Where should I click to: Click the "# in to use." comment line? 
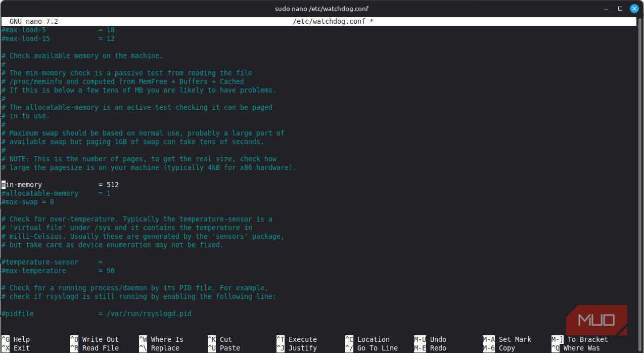[26, 116]
